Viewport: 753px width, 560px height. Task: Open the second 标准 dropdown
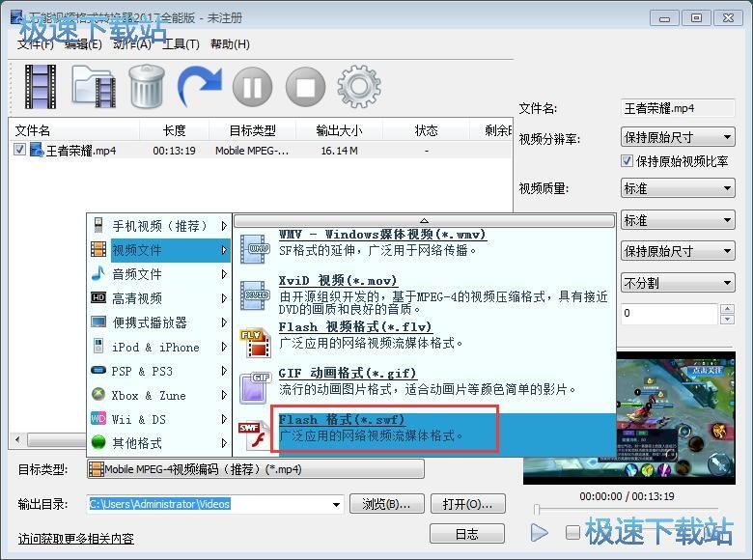[678, 220]
